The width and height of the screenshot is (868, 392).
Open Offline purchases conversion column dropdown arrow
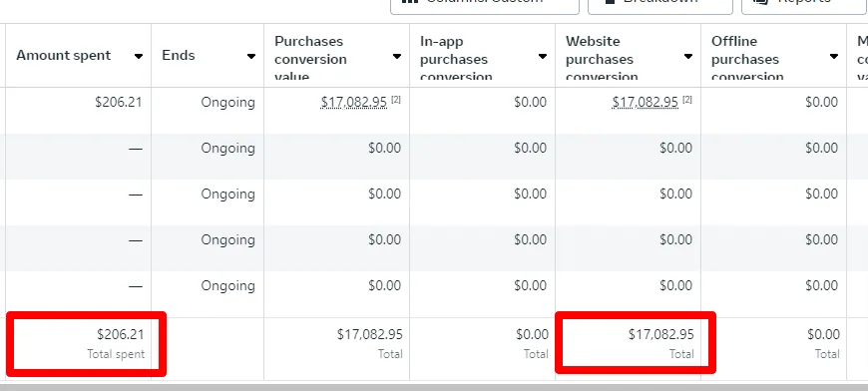(834, 56)
